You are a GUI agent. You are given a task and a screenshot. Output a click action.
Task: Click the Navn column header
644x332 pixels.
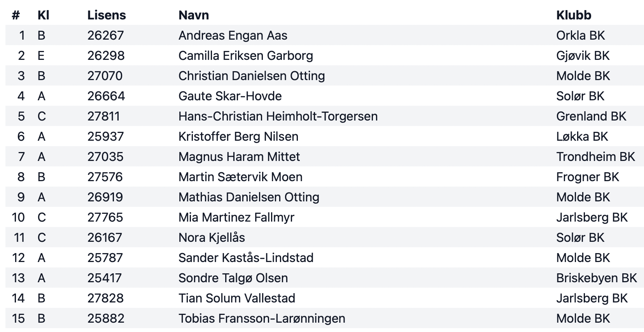point(194,15)
